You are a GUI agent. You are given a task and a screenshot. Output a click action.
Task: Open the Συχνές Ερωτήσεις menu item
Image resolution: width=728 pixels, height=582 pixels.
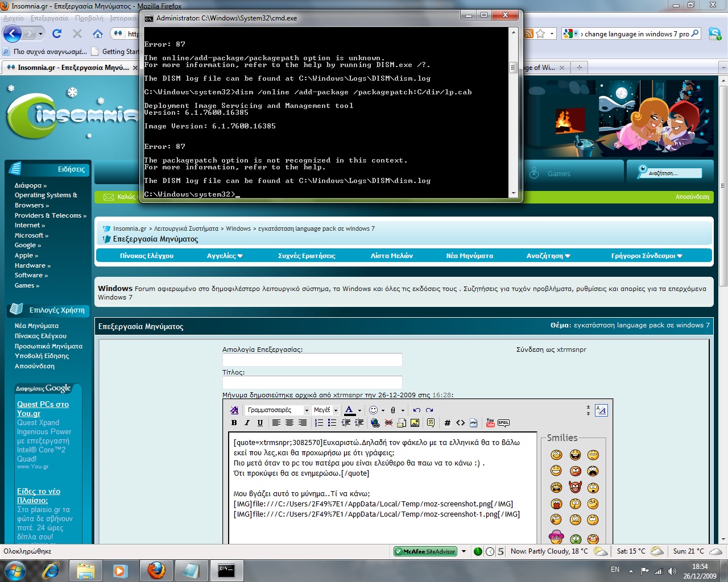pos(307,256)
